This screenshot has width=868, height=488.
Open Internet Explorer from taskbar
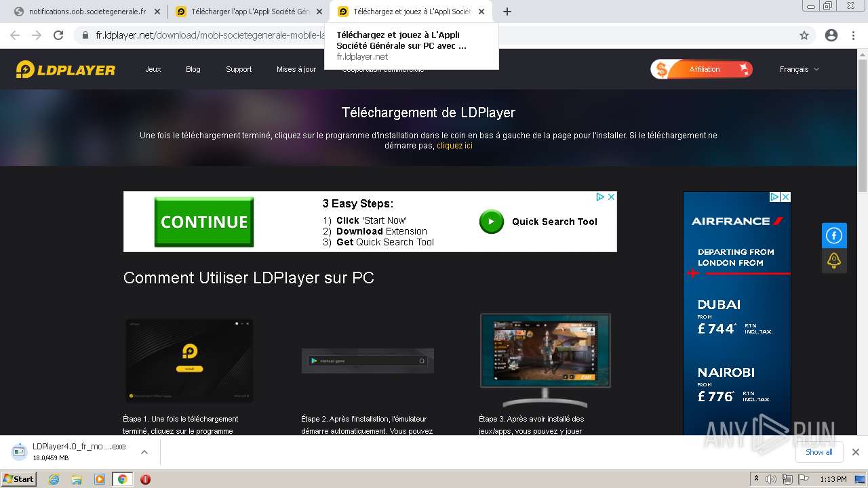54,479
